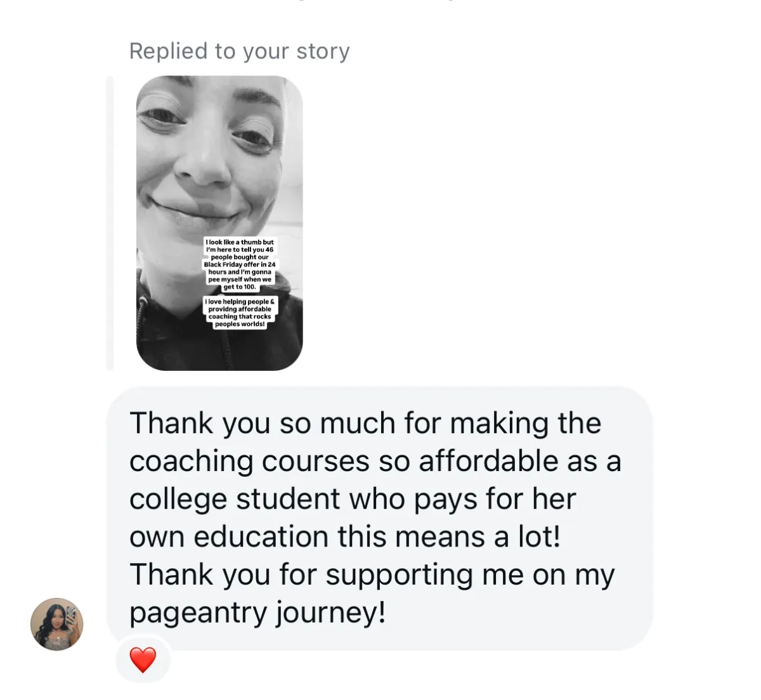This screenshot has height=700, width=761.
Task: Open the replied-to story thumbnail
Action: point(219,223)
